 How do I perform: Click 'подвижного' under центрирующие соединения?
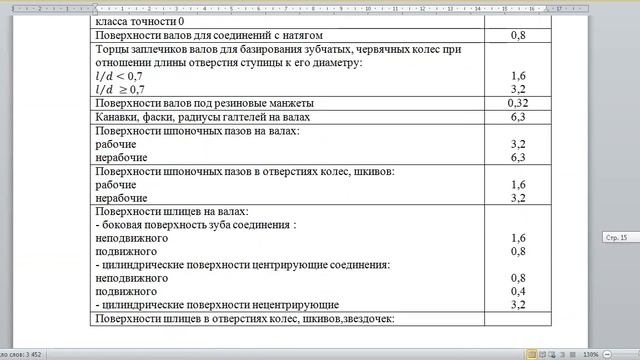[126, 291]
